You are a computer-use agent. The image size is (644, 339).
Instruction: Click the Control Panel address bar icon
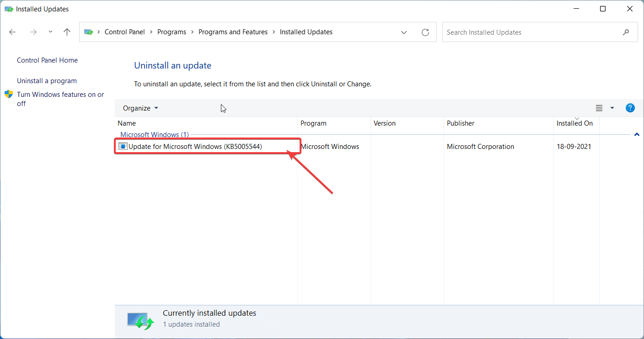[89, 32]
